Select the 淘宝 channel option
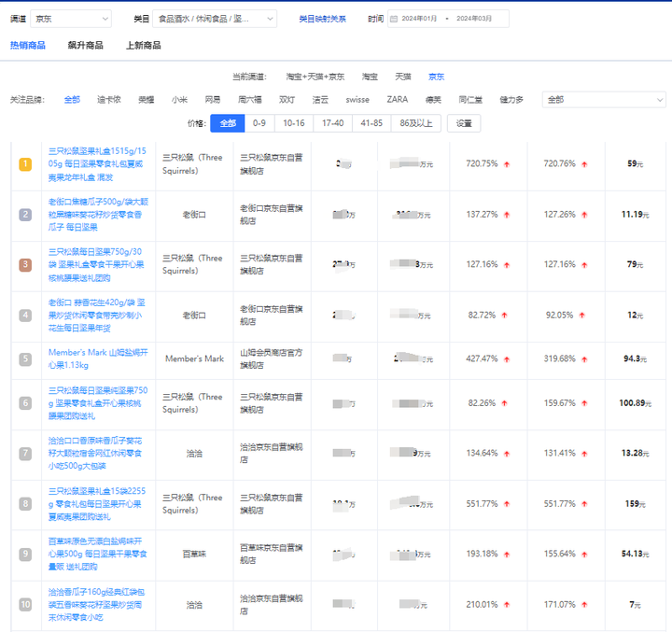The image size is (672, 632). click(x=370, y=77)
